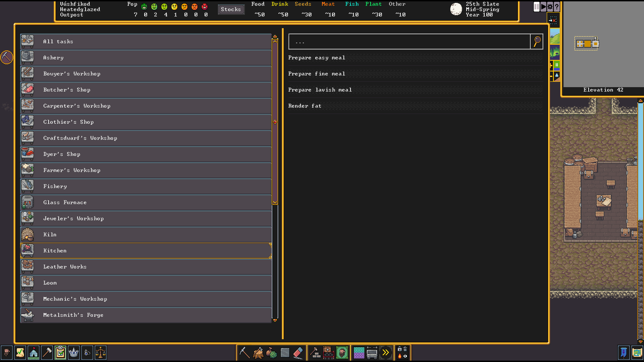Open the stockpiles menu
Screen dimensions: 644x362
pos(359,353)
